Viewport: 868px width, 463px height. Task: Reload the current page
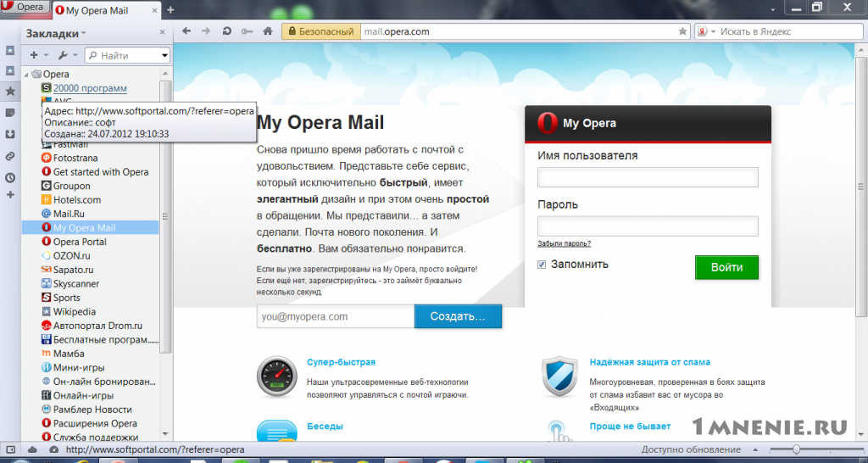(226, 31)
